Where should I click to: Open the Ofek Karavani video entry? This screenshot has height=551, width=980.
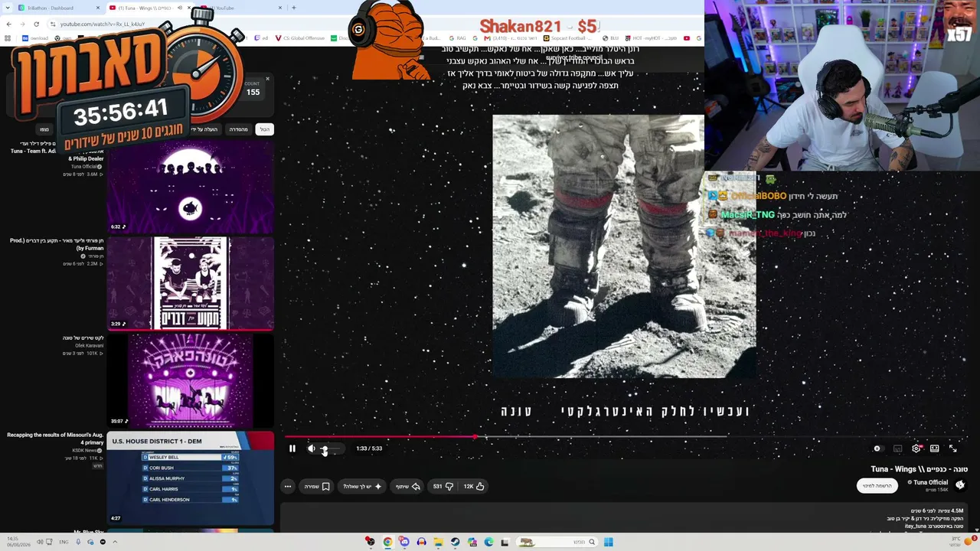pyautogui.click(x=83, y=345)
